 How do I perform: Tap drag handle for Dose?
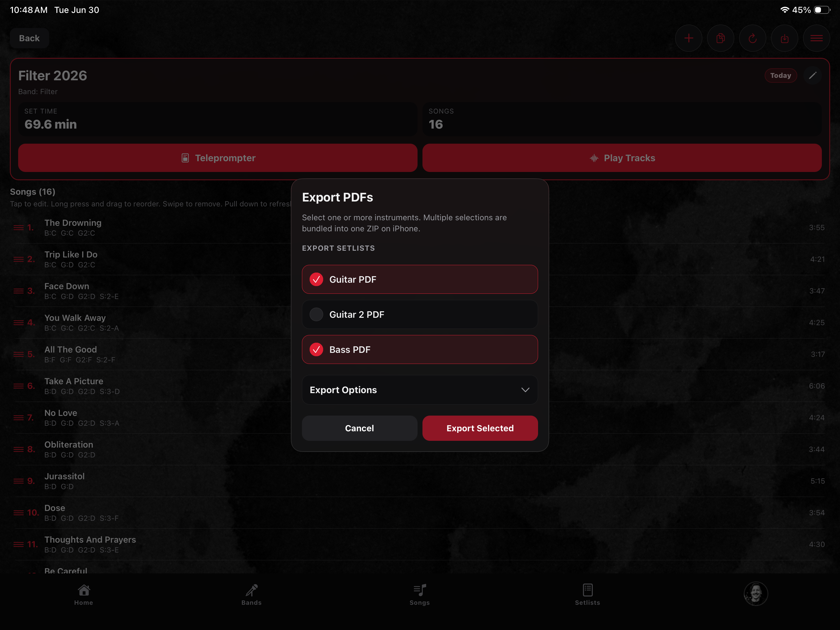[18, 512]
